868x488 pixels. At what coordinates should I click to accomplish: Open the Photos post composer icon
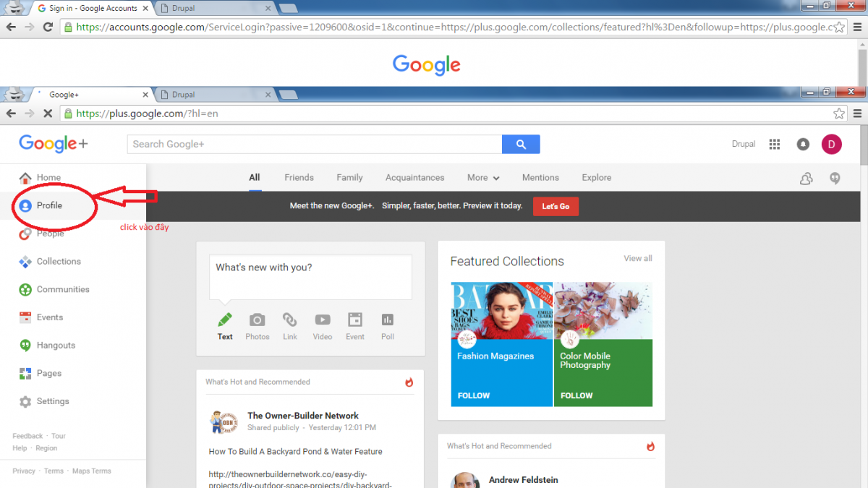point(257,322)
